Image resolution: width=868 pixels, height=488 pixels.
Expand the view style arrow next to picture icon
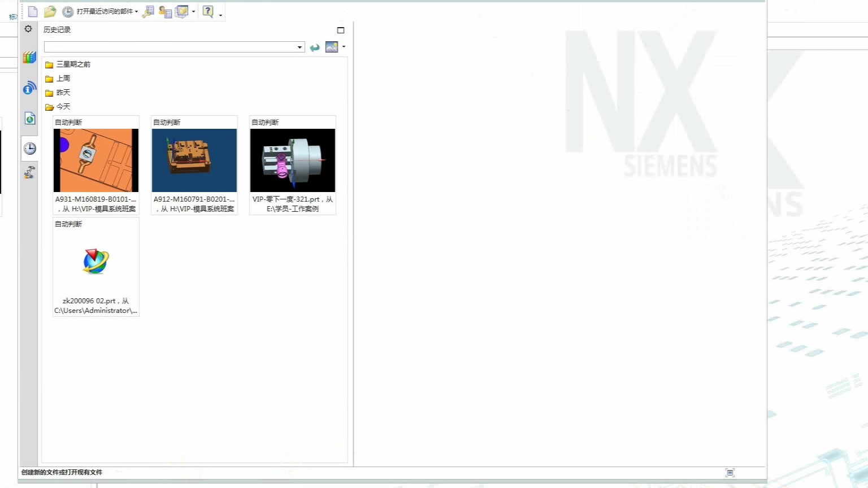344,46
